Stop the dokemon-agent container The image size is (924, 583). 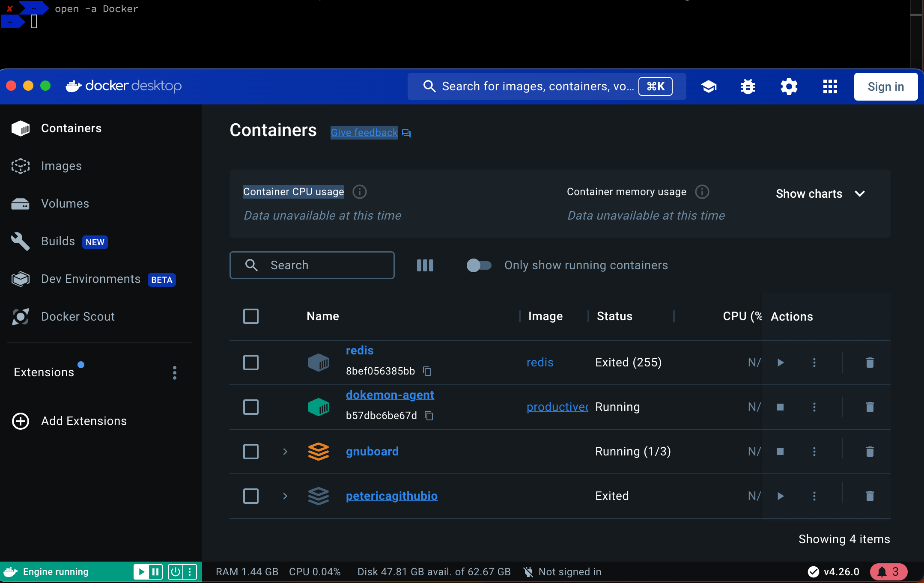click(x=780, y=407)
